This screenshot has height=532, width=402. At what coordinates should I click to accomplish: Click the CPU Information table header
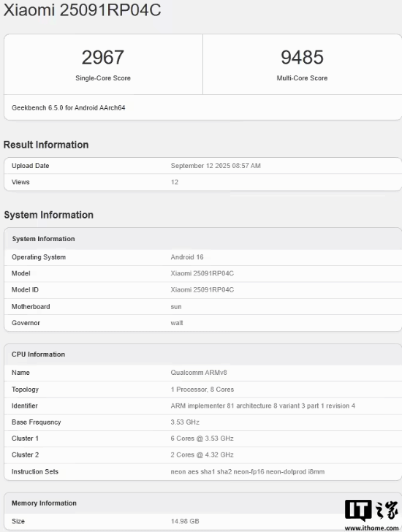coord(203,354)
